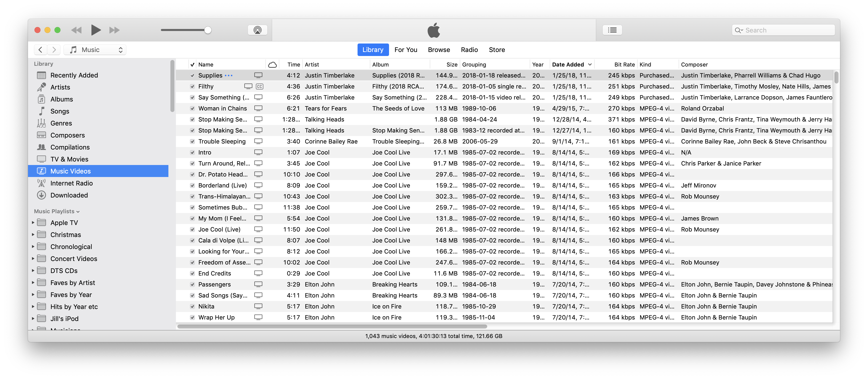Uncheck the Nikita track checkbox
This screenshot has height=379, width=868.
192,306
